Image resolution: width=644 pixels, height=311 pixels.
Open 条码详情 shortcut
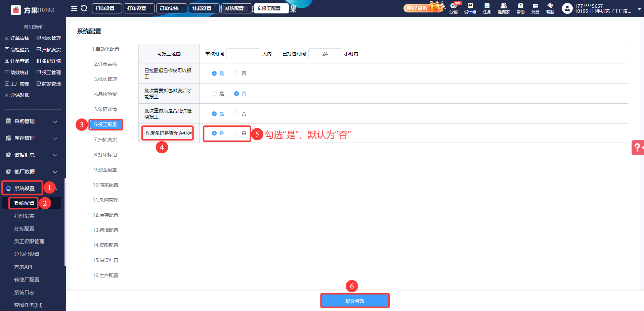point(49,61)
